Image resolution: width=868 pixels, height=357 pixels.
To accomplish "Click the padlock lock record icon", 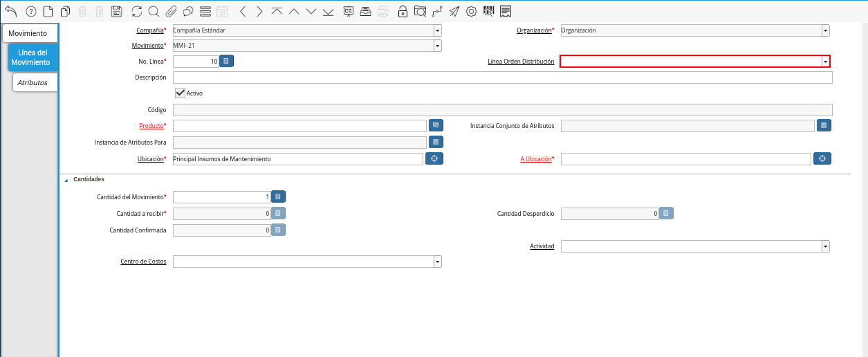I will 403,11.
